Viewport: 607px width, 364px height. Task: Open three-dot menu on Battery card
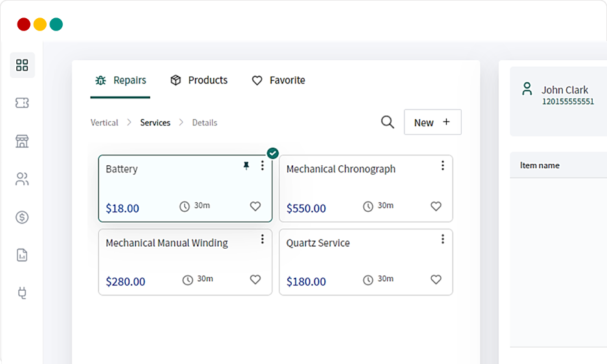coord(263,166)
